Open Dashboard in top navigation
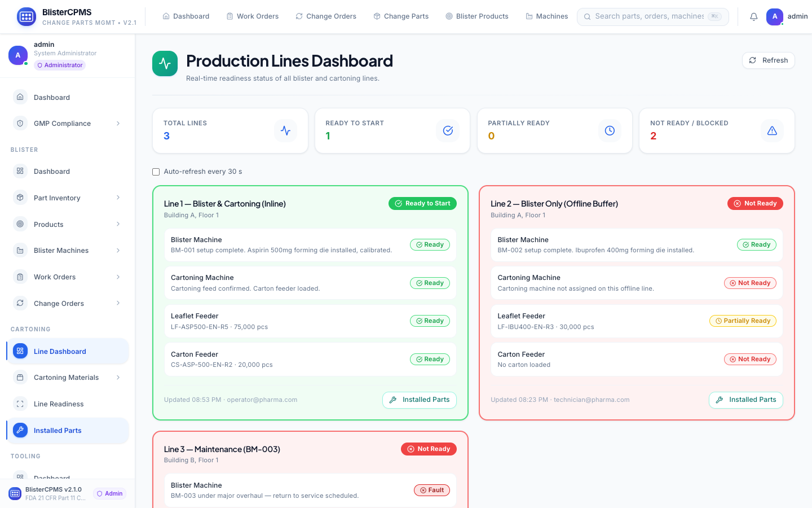This screenshot has height=508, width=812. click(x=186, y=16)
